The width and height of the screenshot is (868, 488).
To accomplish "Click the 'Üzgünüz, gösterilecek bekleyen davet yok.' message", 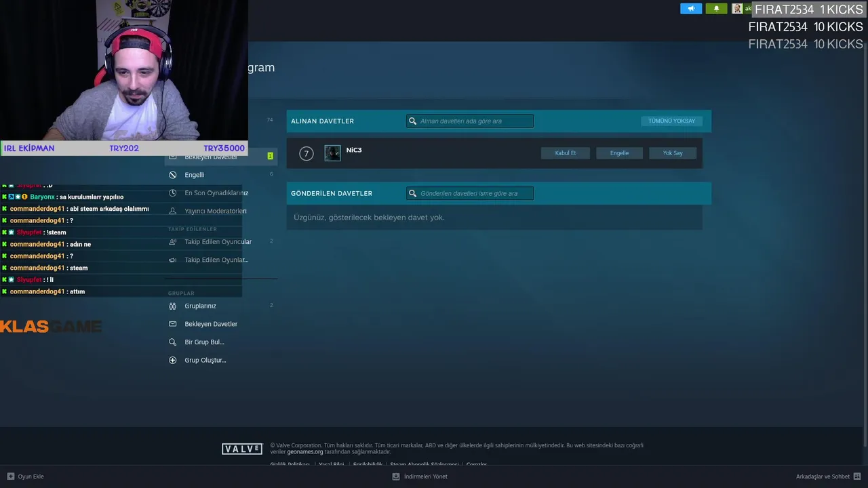I will pyautogui.click(x=369, y=218).
